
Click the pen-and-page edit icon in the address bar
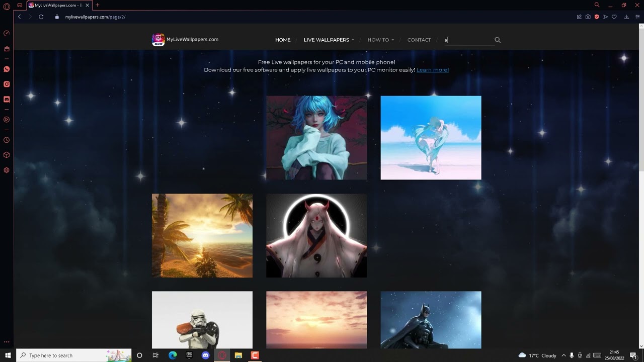[x=579, y=17]
